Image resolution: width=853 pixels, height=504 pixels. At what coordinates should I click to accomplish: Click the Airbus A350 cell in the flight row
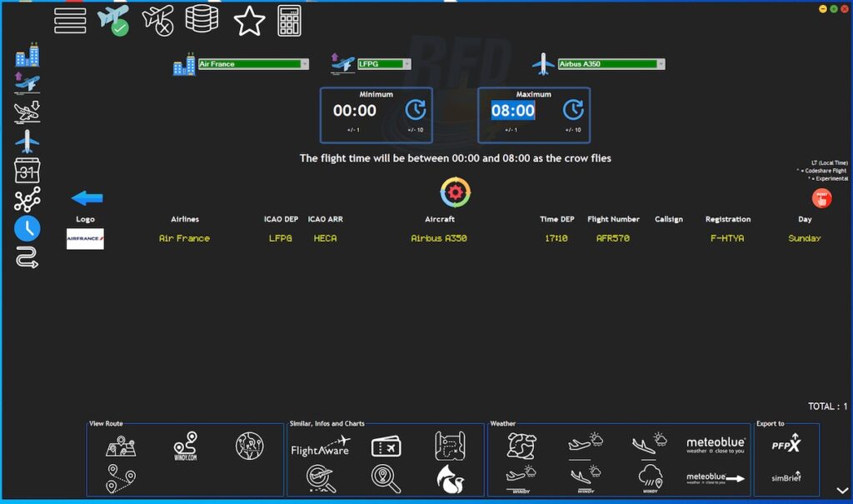pyautogui.click(x=439, y=238)
